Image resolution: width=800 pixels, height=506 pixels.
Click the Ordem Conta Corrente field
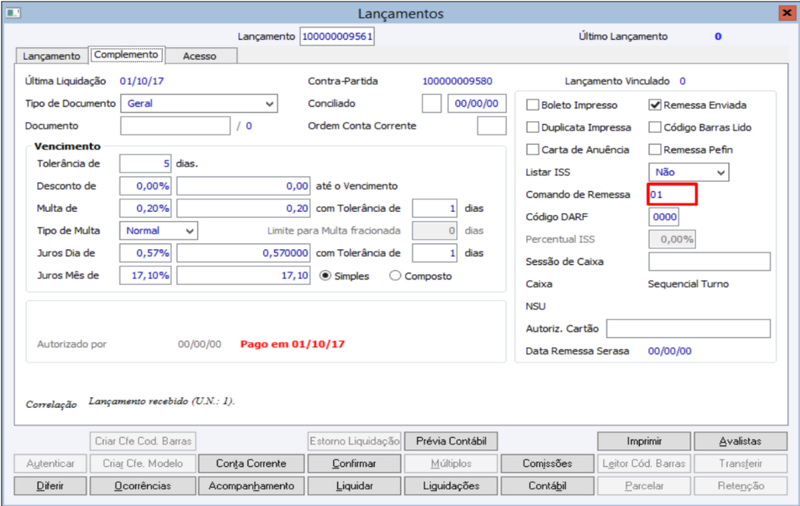(x=491, y=125)
